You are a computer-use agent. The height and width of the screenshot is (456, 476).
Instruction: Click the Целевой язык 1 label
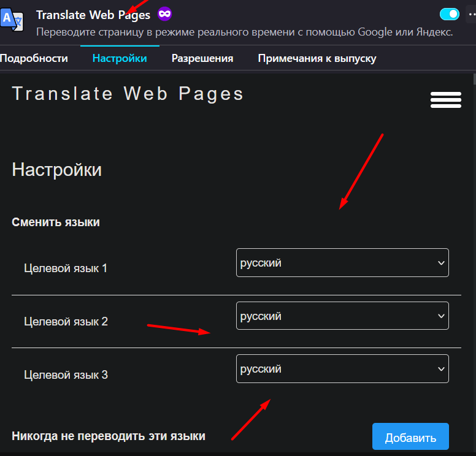click(x=66, y=268)
